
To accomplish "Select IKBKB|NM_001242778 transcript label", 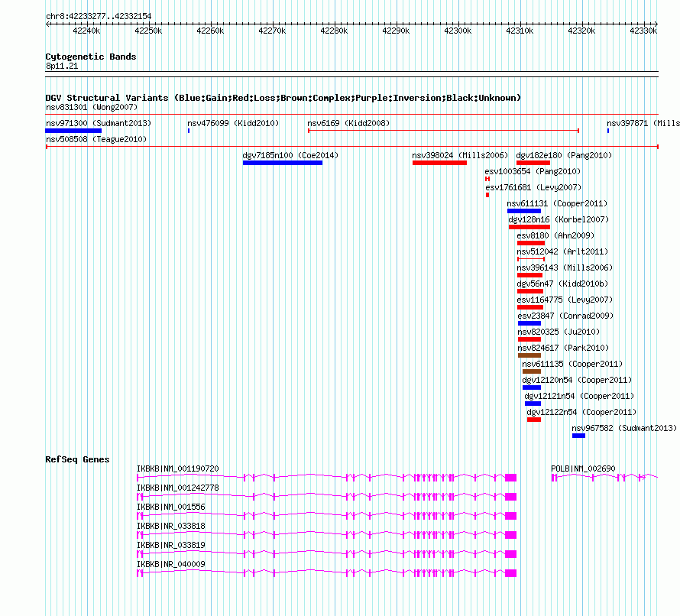I will point(178,488).
